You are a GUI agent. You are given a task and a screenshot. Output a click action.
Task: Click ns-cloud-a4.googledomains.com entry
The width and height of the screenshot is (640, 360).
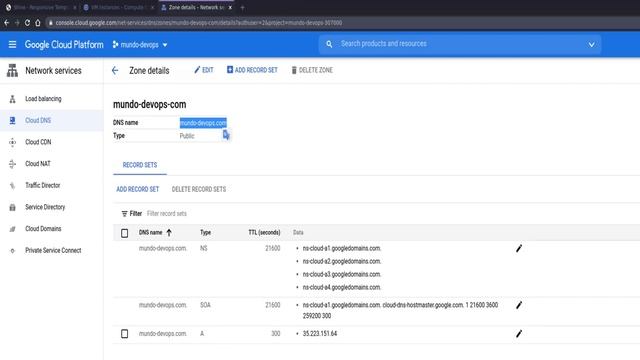342,287
